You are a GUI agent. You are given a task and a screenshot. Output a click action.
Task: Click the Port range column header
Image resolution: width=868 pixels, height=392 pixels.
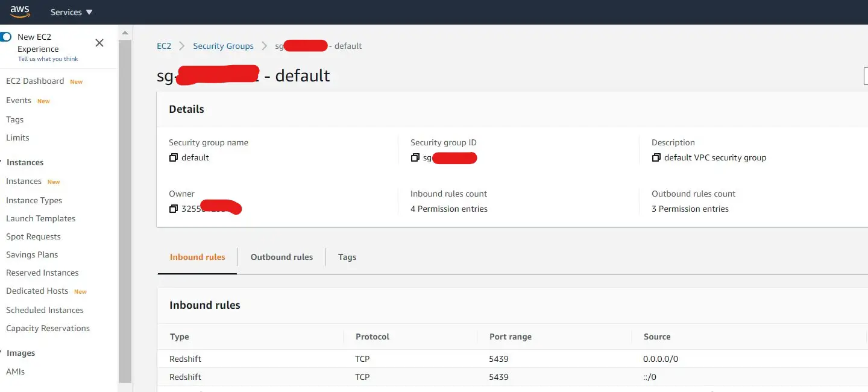click(x=511, y=337)
